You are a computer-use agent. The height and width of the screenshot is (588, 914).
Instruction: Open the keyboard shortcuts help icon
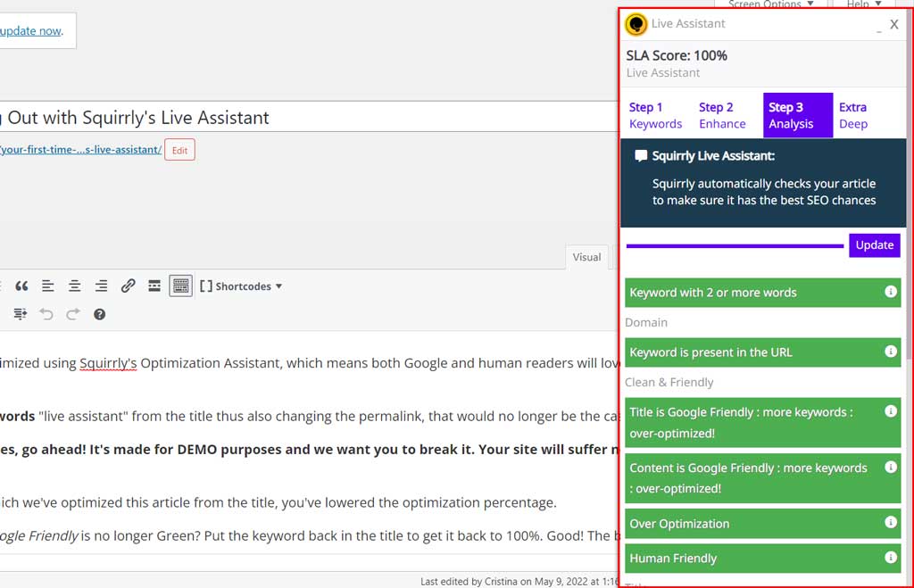pos(99,314)
